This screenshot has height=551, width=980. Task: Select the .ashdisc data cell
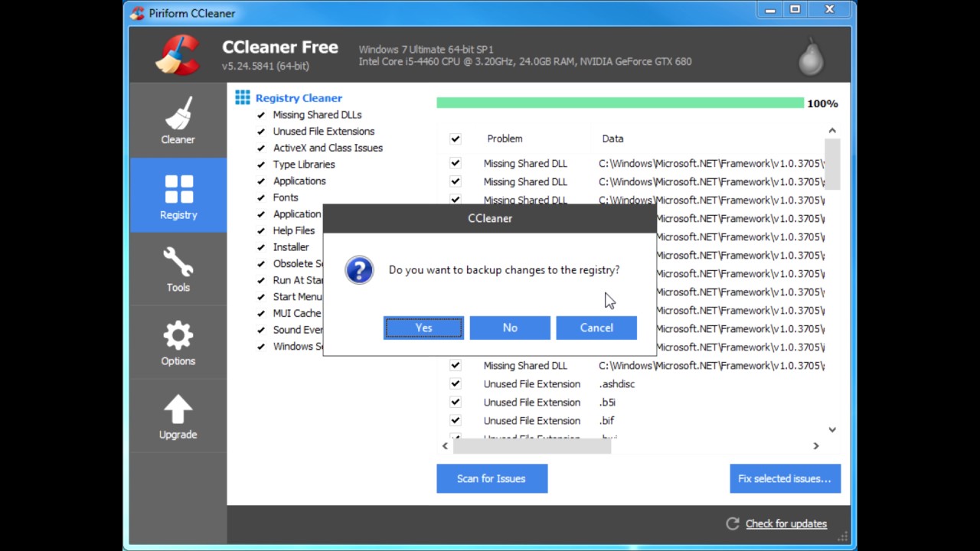point(616,383)
